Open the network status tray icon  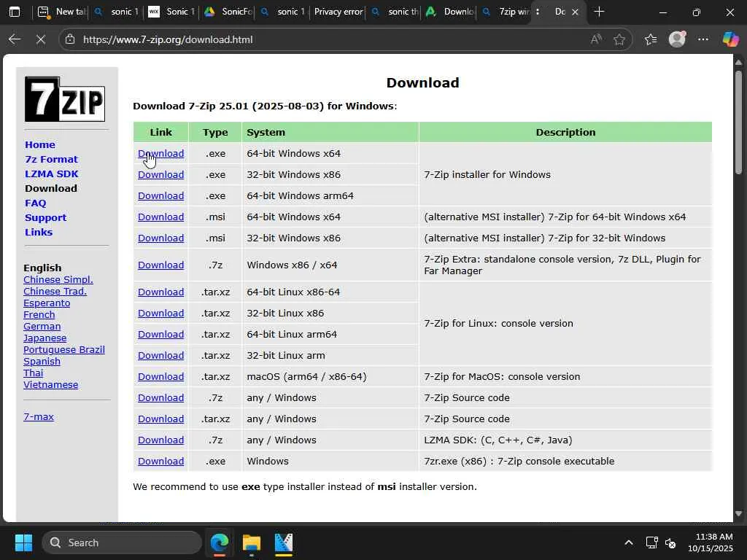651,542
